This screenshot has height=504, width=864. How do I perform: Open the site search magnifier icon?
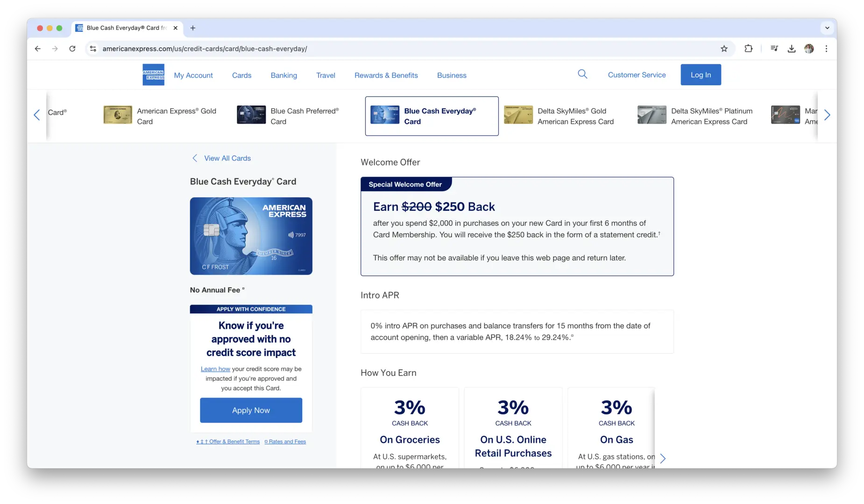[582, 74]
